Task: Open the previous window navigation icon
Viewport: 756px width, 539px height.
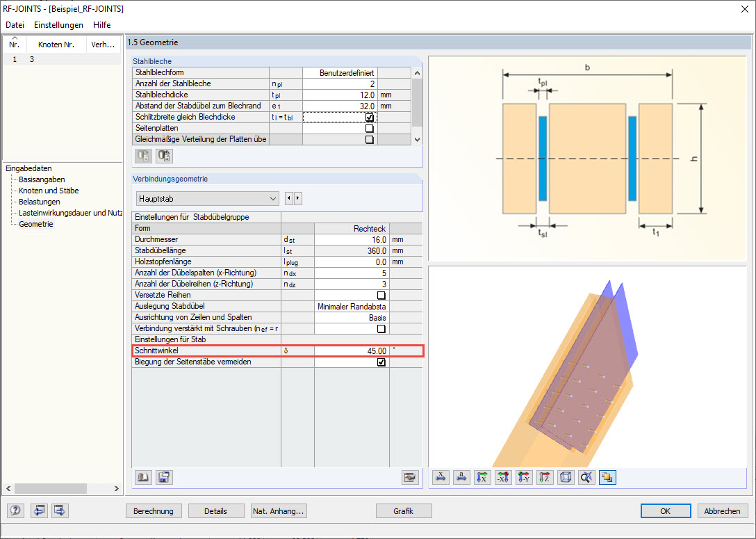Action: [x=39, y=510]
